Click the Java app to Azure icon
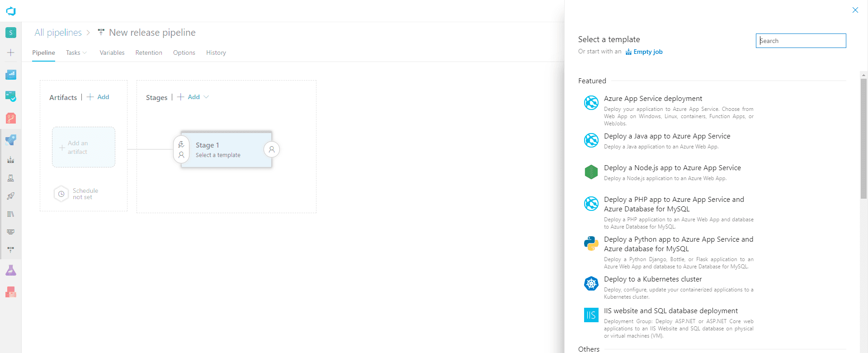 point(591,140)
